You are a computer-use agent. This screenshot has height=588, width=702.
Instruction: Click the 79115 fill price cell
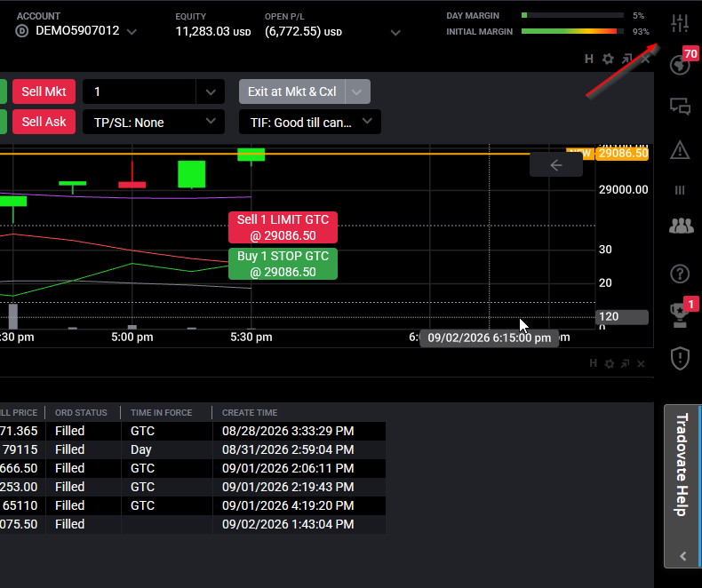pyautogui.click(x=22, y=449)
